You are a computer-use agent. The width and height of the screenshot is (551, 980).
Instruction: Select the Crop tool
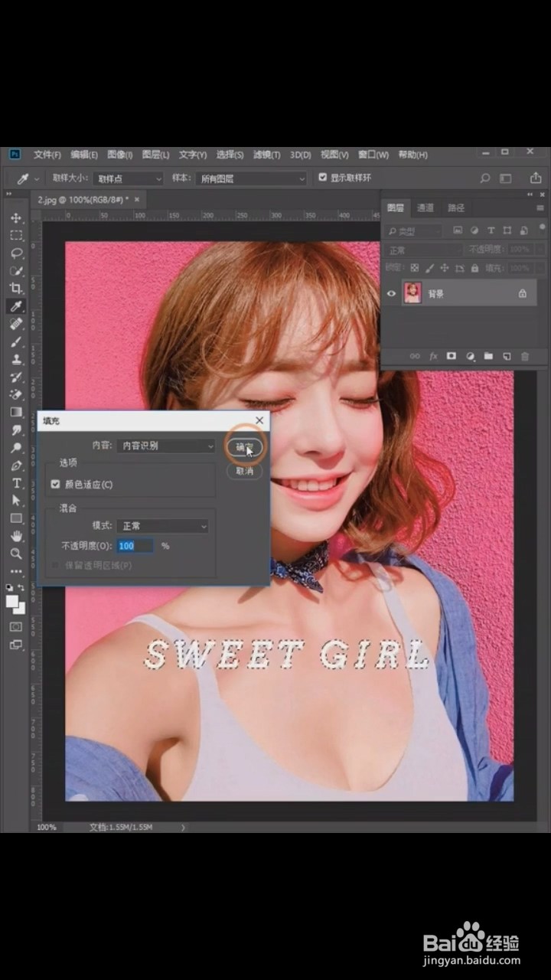point(16,289)
